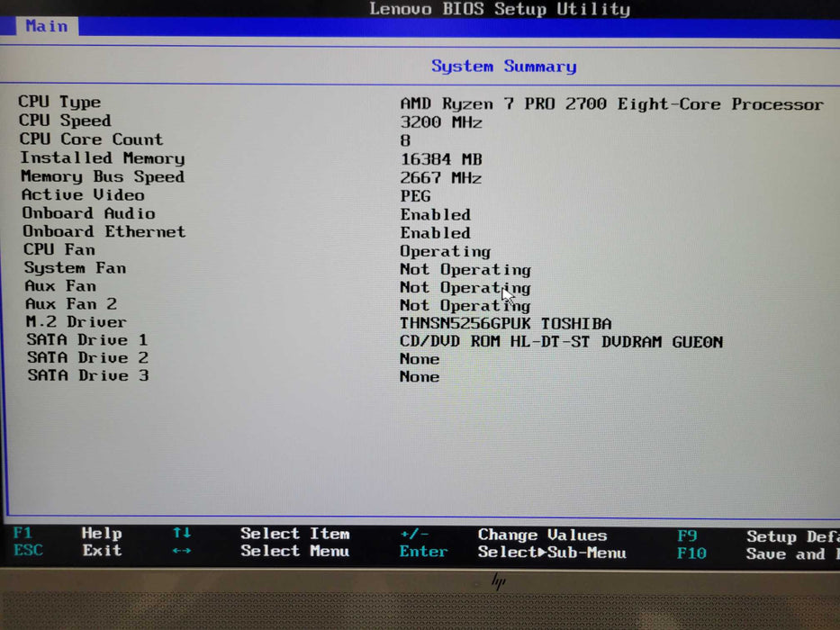Image resolution: width=840 pixels, height=630 pixels.
Task: Select the CPU Type row label
Action: (59, 102)
